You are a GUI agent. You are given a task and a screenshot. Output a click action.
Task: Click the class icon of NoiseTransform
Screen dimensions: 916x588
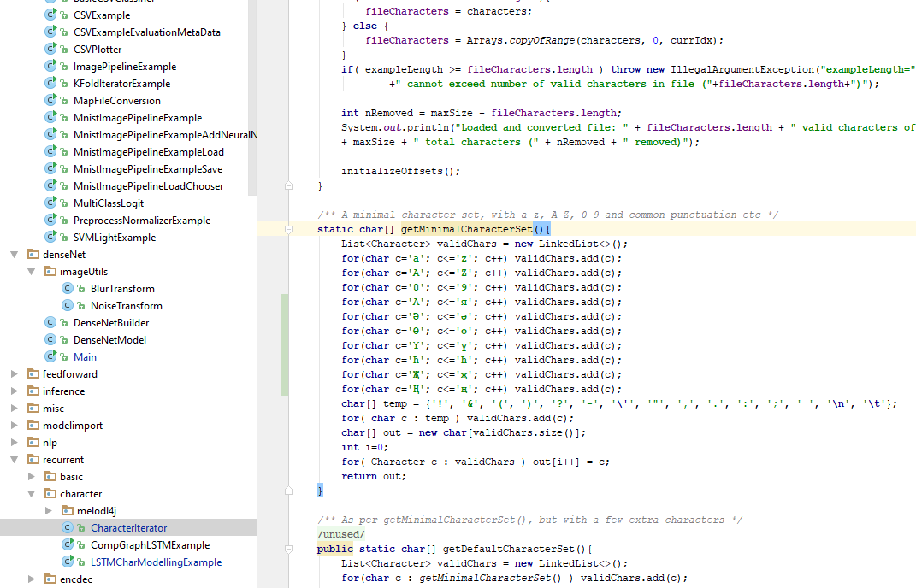[68, 305]
